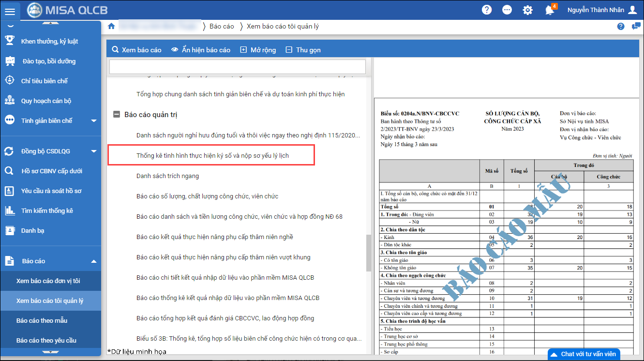644x361 pixels.
Task: Expand the Tinh giản biên chế submenu
Action: click(94, 121)
